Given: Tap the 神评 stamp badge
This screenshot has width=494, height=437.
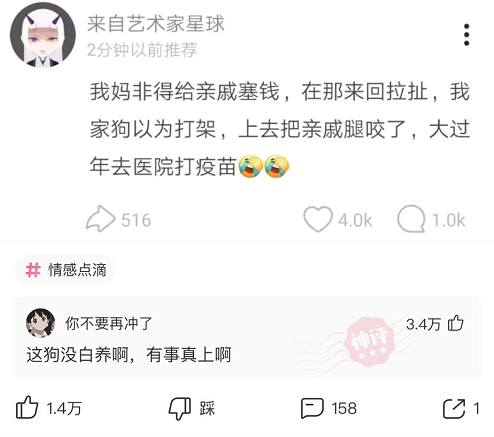Looking at the screenshot, I should 370,342.
